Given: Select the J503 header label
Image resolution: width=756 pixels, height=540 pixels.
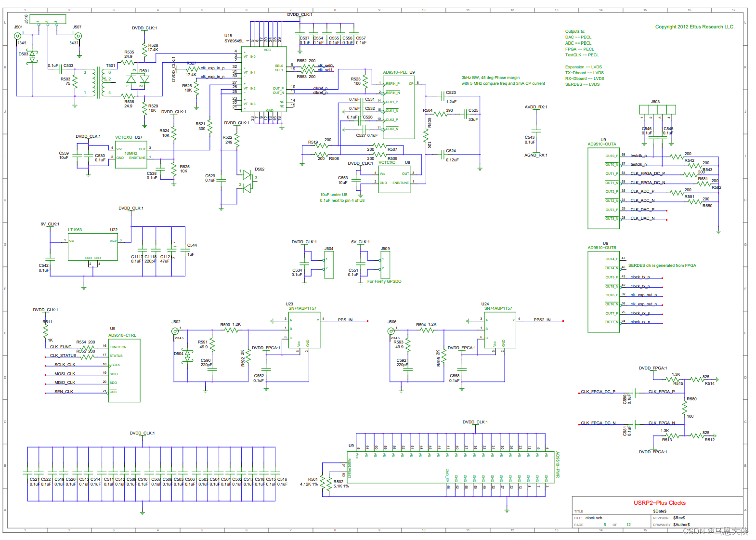Looking at the screenshot, I should point(655,102).
